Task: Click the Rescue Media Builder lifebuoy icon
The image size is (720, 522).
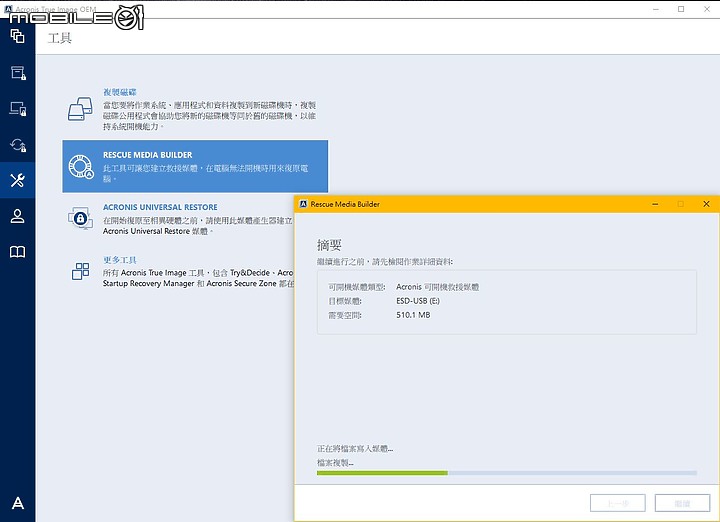Action: click(x=81, y=167)
